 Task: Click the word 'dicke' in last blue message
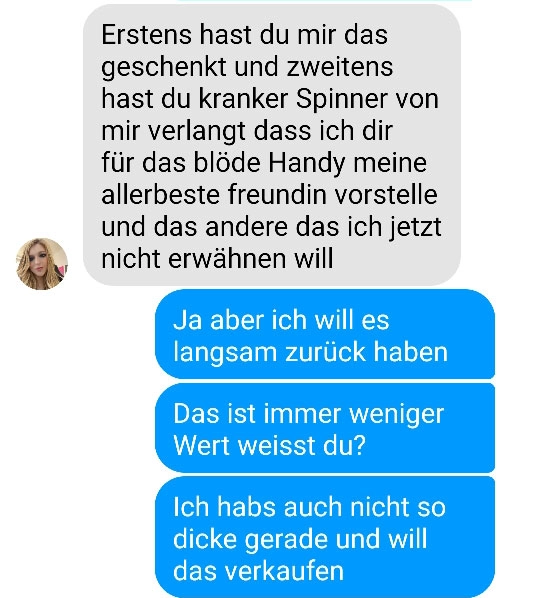204,539
